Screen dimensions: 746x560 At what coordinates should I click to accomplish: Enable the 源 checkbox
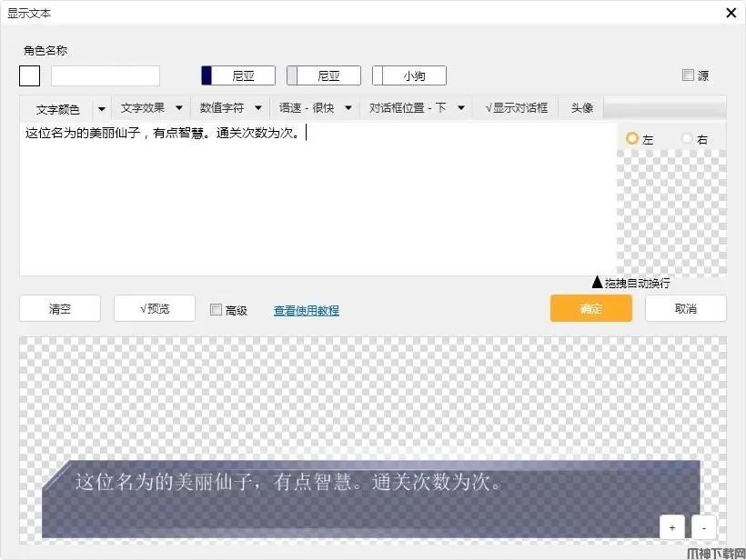click(688, 75)
